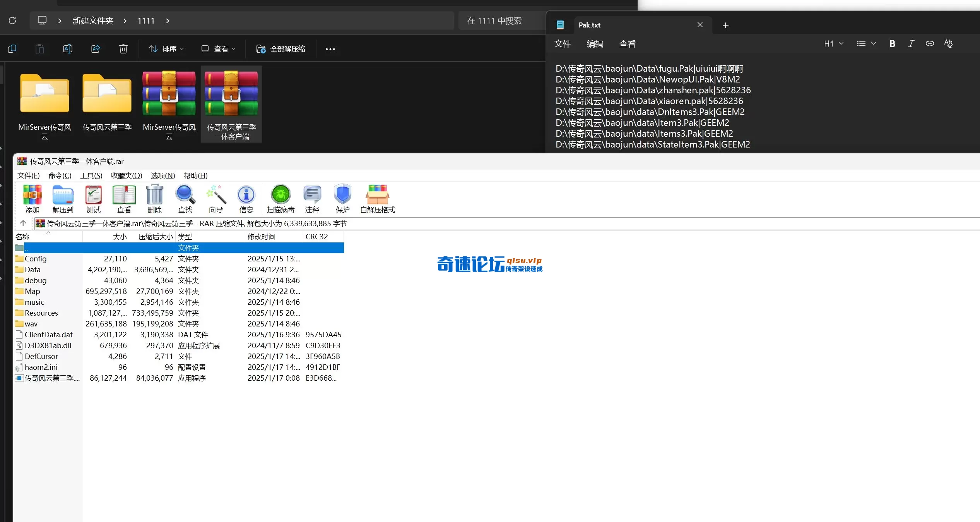
Task: Test the archive with 测试 icon
Action: pyautogui.click(x=93, y=199)
